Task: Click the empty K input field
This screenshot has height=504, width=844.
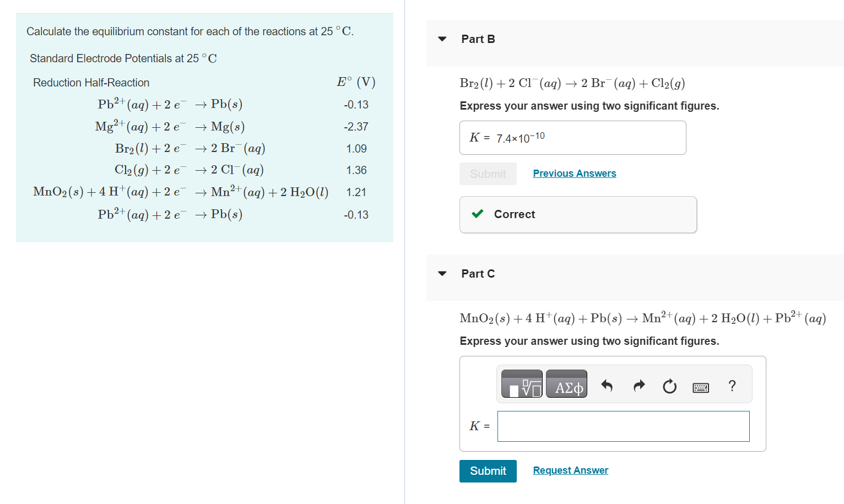Action: pos(623,426)
